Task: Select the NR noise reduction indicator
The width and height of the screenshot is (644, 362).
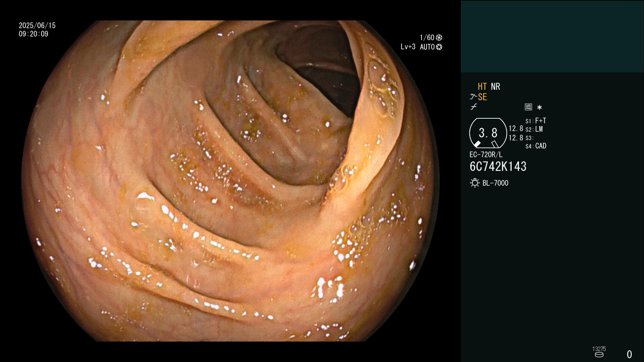Action: (495, 87)
